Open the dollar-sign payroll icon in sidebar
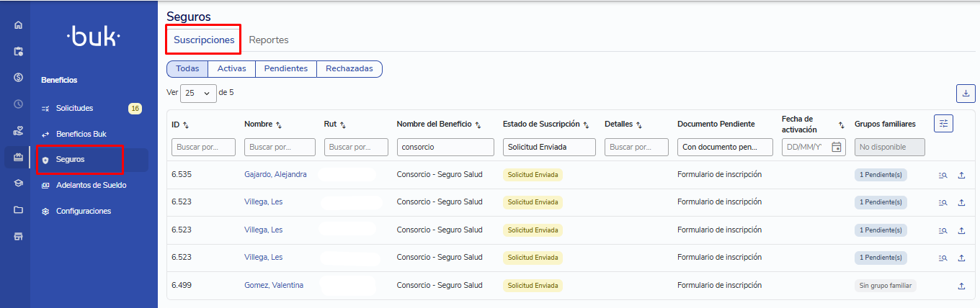Viewport: 980px width, 308px height. (x=19, y=78)
